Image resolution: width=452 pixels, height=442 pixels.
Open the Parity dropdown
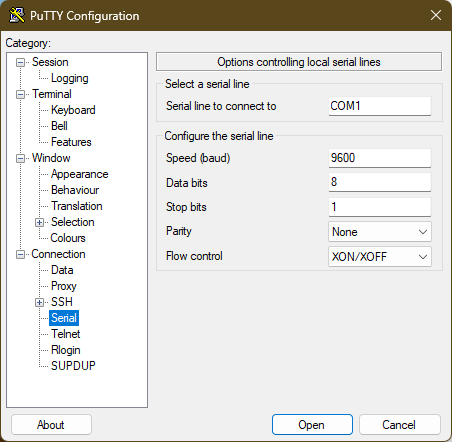click(x=380, y=232)
